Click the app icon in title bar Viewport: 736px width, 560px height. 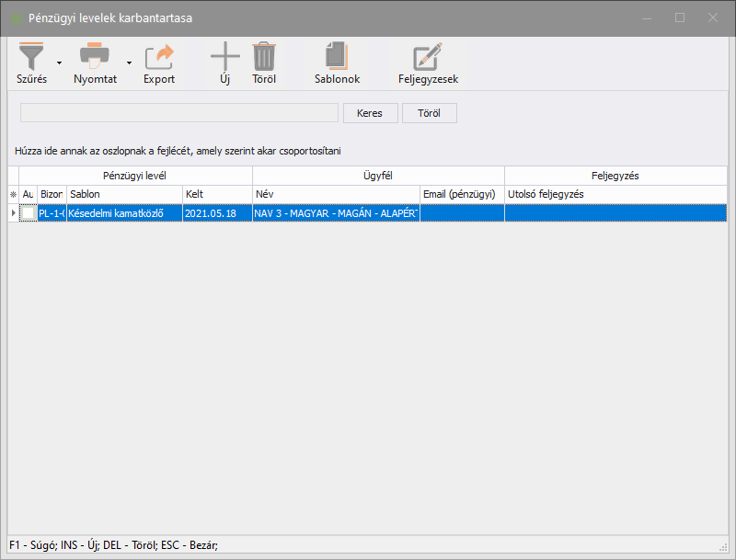pyautogui.click(x=16, y=17)
